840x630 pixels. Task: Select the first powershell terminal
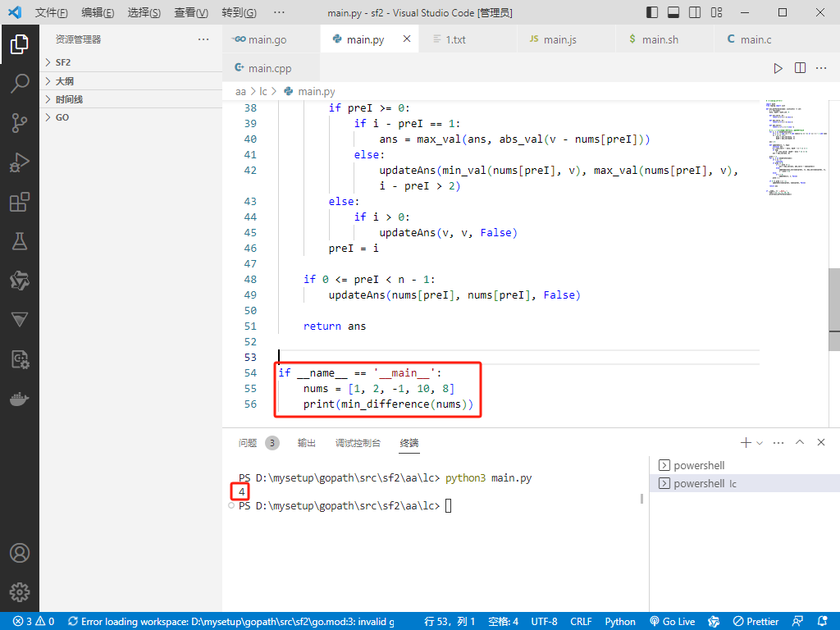pos(745,465)
